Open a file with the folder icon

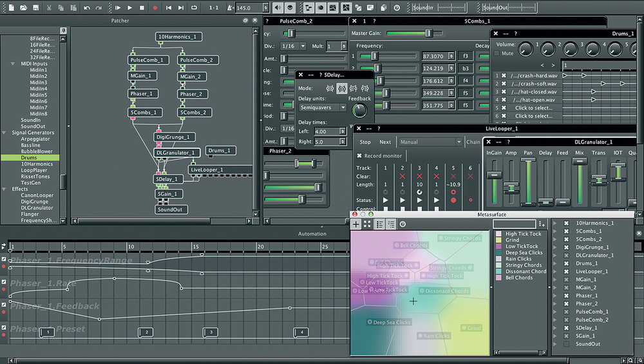(23, 7)
